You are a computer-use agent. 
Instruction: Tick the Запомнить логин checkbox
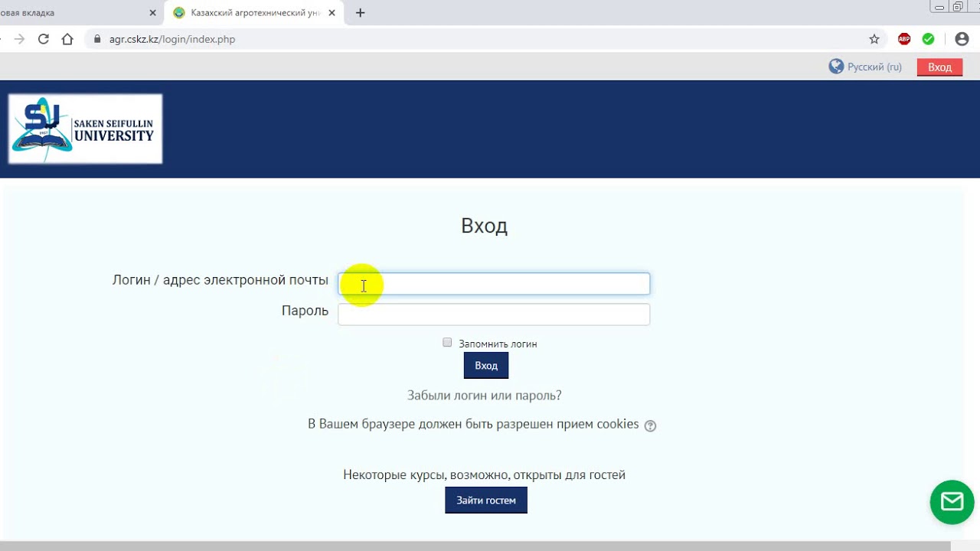click(447, 342)
